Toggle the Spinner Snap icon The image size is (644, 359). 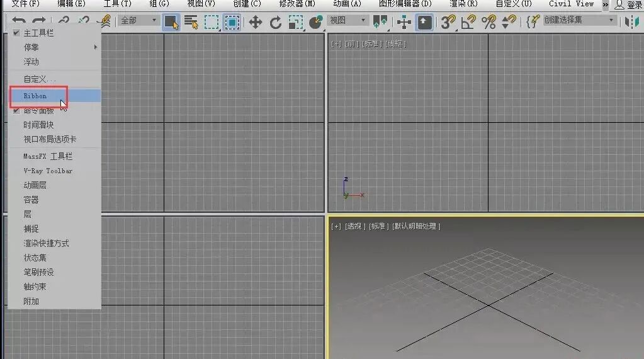pyautogui.click(x=509, y=22)
